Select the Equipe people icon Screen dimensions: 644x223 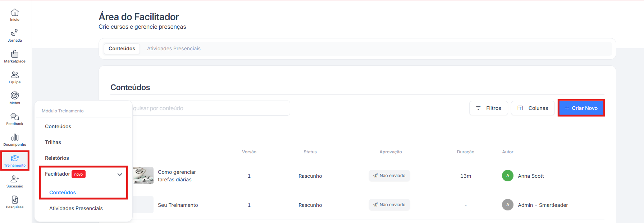pos(15,77)
